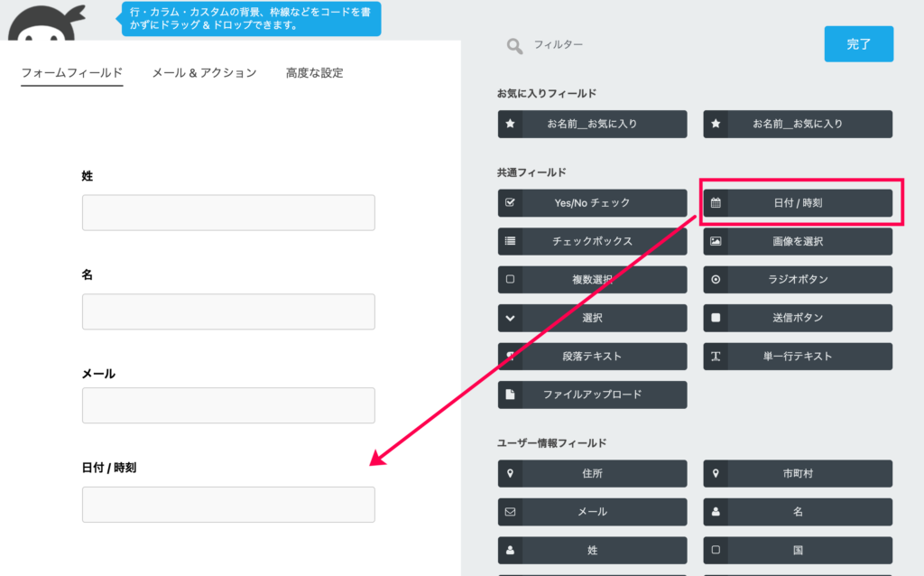Click the list icon of チェックボックス field
Viewport: 924px width, 576px height.
[x=511, y=240]
